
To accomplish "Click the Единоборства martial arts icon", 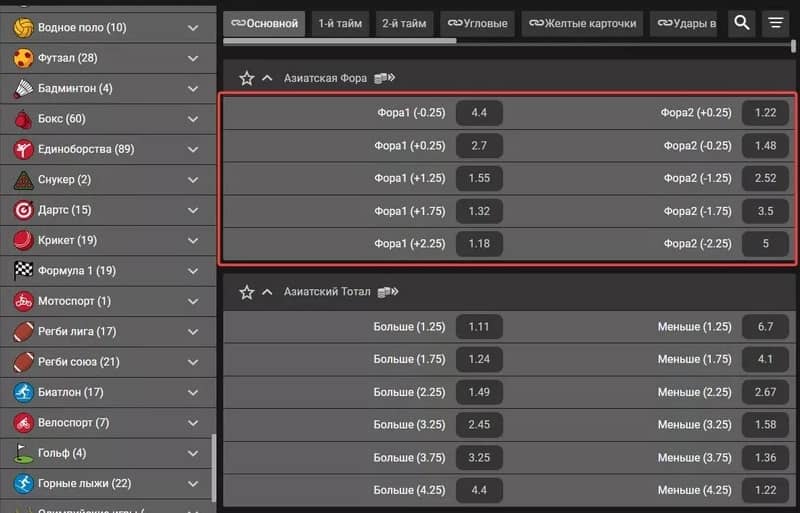I will coord(23,149).
